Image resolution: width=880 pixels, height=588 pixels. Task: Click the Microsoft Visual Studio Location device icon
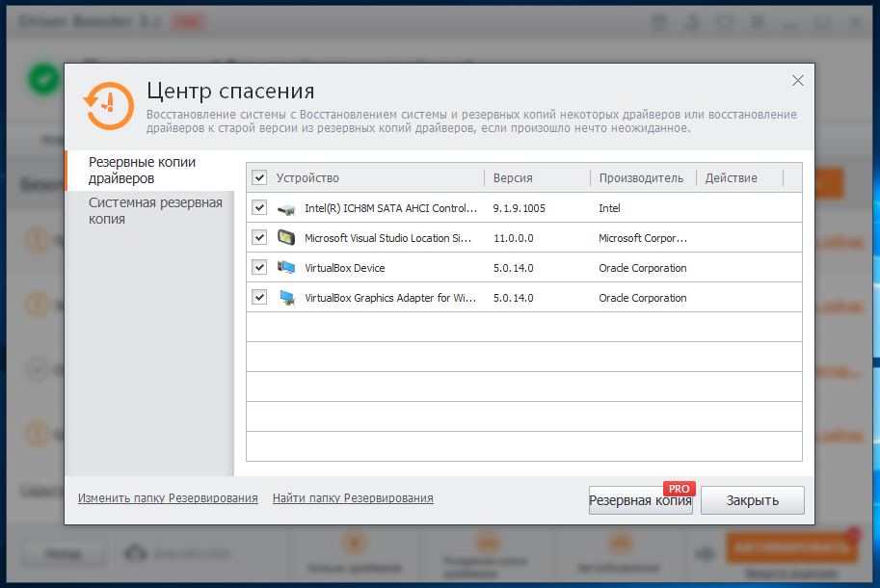click(286, 238)
